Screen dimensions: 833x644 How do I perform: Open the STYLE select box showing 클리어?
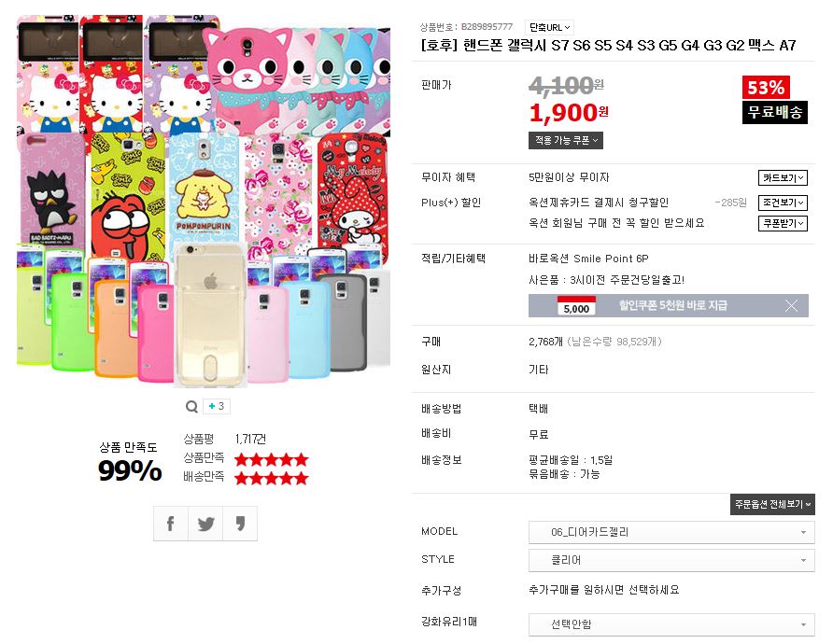tap(671, 560)
